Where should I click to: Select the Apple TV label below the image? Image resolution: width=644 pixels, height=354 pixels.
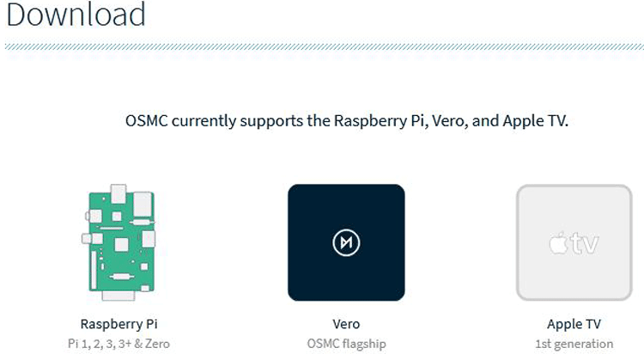click(x=574, y=325)
